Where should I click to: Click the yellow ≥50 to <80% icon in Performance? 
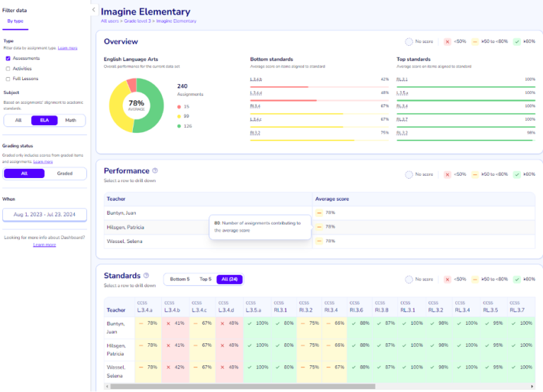coord(475,174)
